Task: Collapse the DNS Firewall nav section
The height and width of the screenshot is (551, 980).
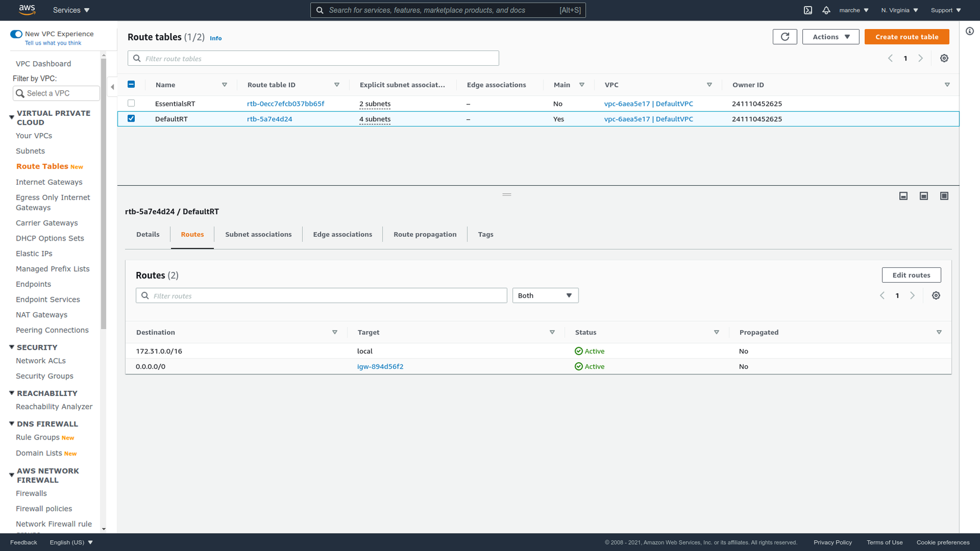Action: tap(11, 424)
